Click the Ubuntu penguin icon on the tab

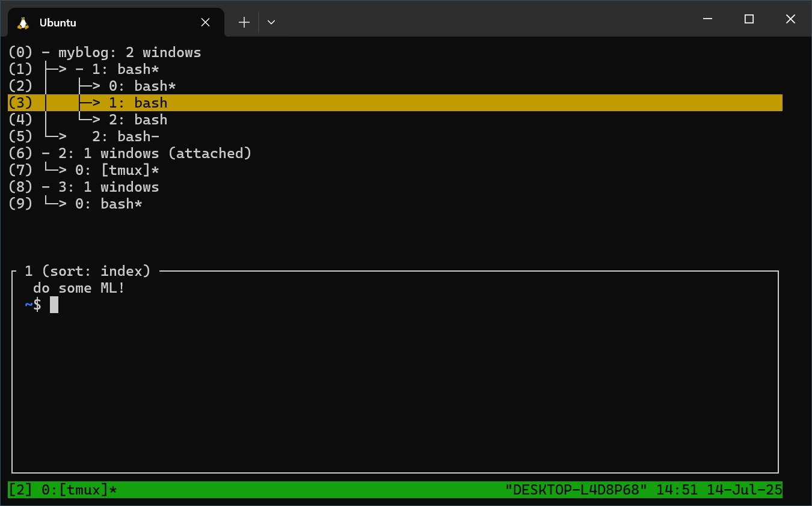(23, 22)
